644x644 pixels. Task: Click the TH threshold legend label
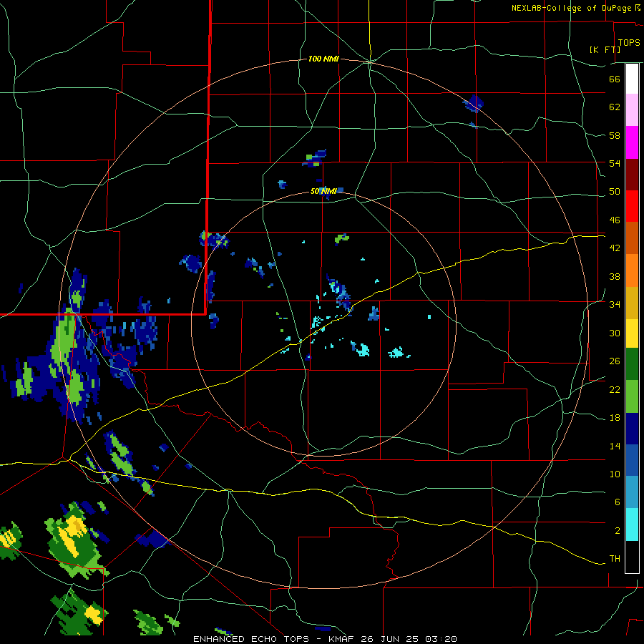click(615, 559)
